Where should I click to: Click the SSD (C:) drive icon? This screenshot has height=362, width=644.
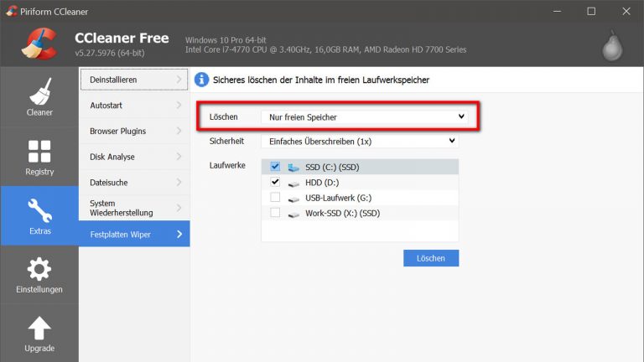tap(293, 167)
